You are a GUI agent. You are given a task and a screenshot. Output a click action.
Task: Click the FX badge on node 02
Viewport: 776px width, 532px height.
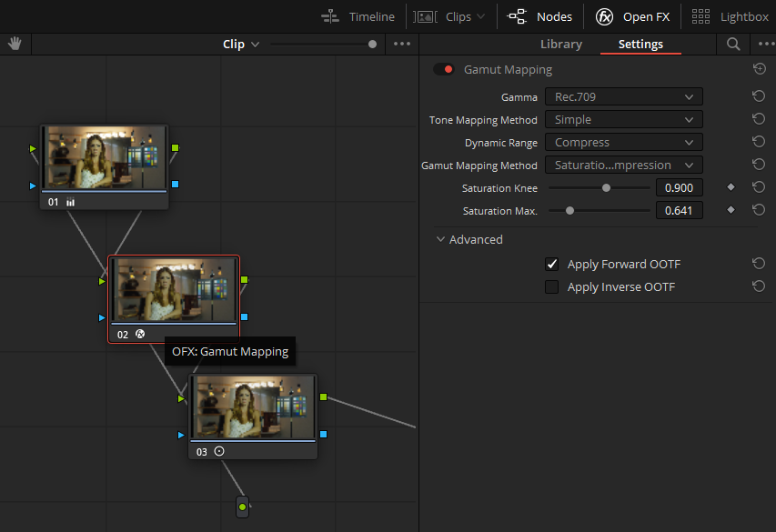140,334
